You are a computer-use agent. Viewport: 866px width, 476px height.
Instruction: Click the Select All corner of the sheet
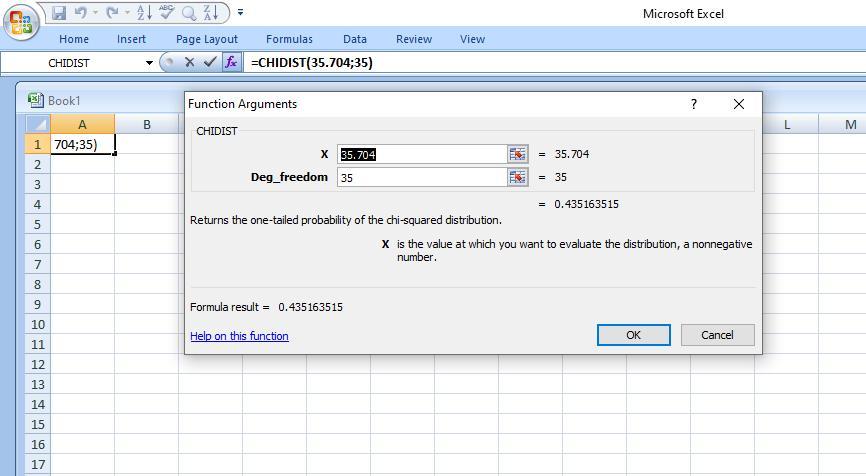point(38,124)
